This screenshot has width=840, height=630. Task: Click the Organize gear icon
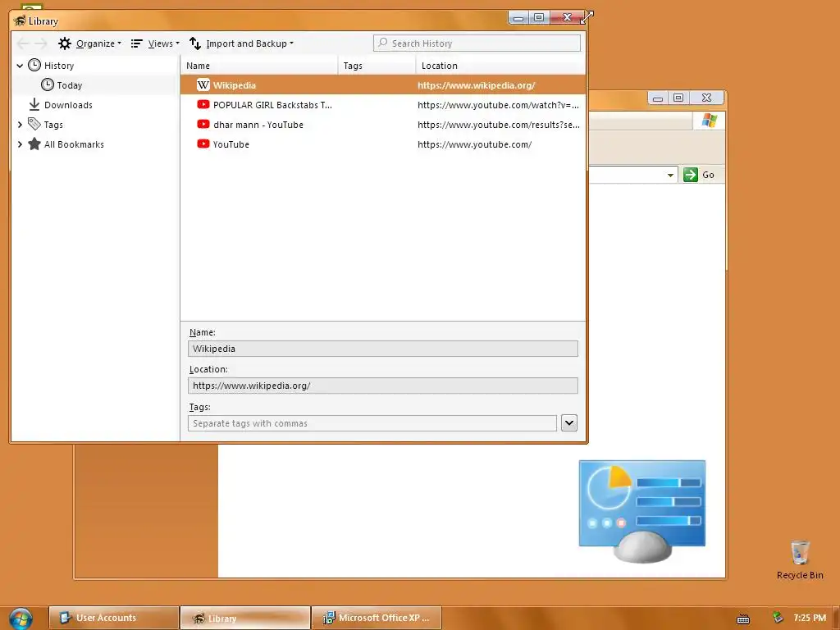click(x=65, y=43)
